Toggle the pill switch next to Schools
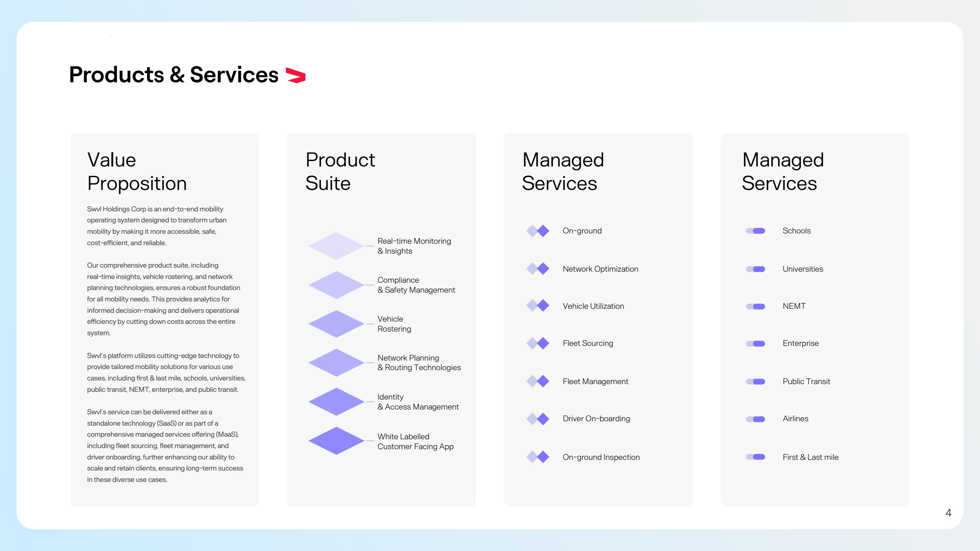 (755, 231)
